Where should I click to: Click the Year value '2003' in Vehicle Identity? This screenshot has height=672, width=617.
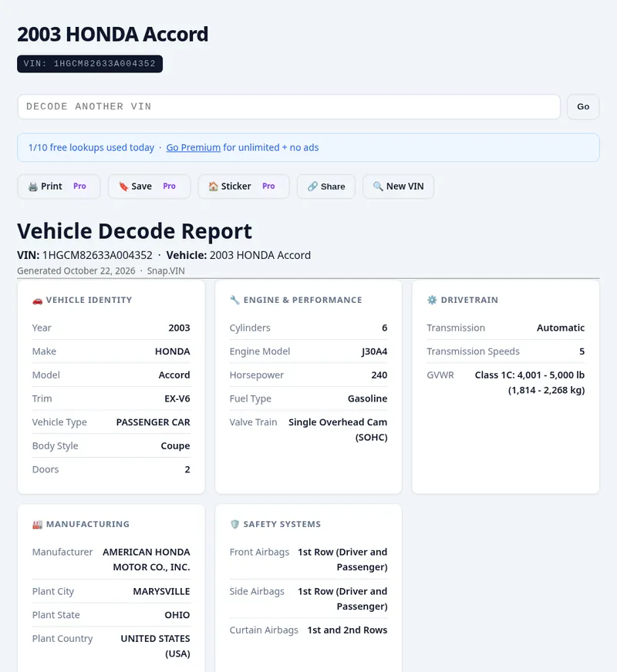(179, 328)
